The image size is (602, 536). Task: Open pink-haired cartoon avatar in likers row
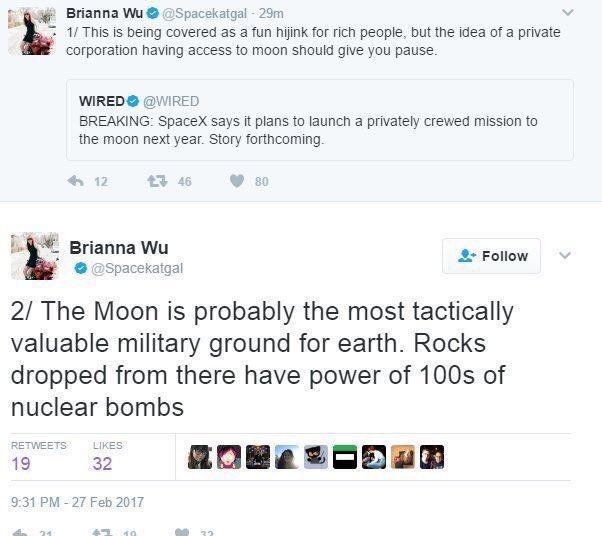pyautogui.click(x=229, y=457)
